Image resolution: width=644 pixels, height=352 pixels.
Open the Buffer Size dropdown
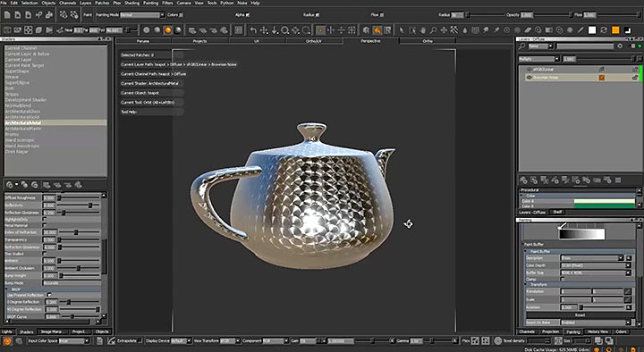[596, 272]
